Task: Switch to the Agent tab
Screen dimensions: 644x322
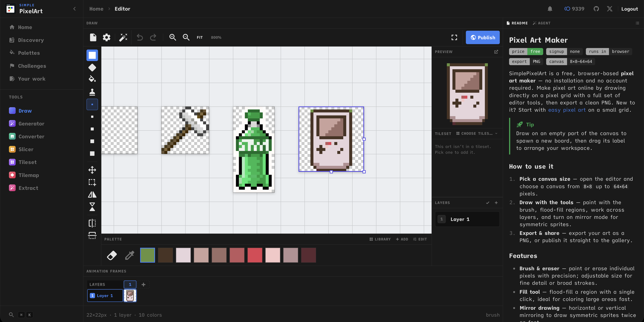Action: [x=542, y=23]
